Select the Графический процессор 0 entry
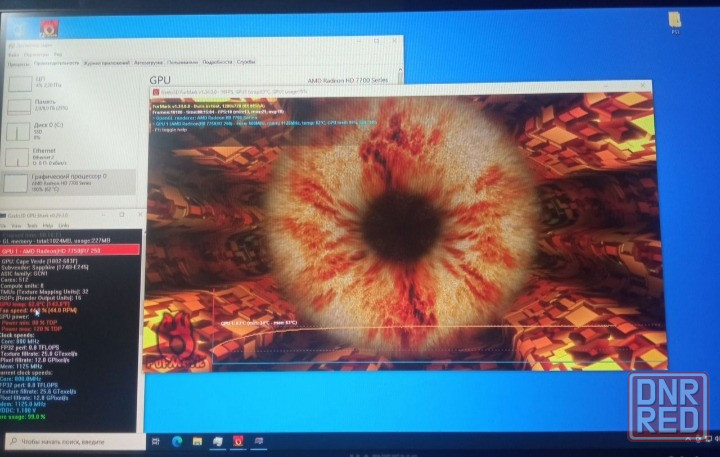The height and width of the screenshot is (457, 720). coord(69,182)
